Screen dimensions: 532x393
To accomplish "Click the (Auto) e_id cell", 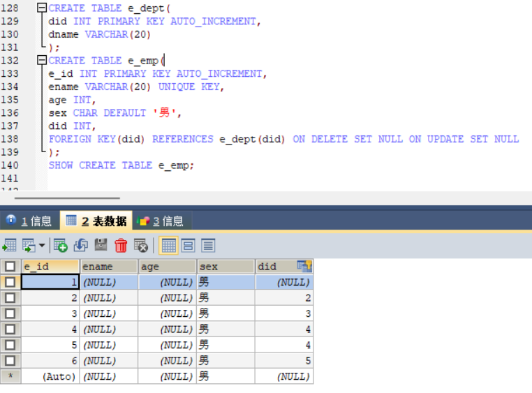I will click(50, 376).
